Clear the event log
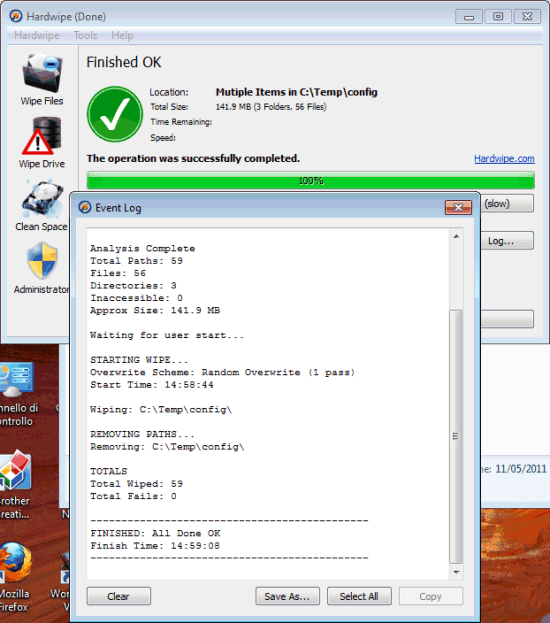The image size is (550, 623). [x=118, y=596]
